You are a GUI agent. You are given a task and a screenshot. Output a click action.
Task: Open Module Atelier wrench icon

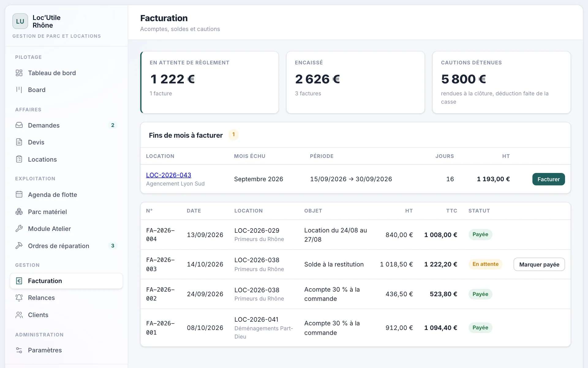(x=19, y=228)
